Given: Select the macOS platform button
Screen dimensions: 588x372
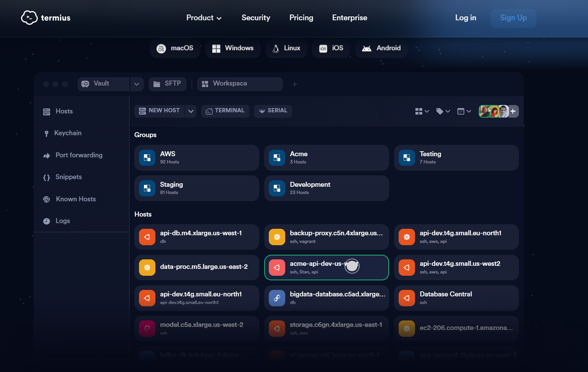Looking at the screenshot, I should (x=175, y=49).
